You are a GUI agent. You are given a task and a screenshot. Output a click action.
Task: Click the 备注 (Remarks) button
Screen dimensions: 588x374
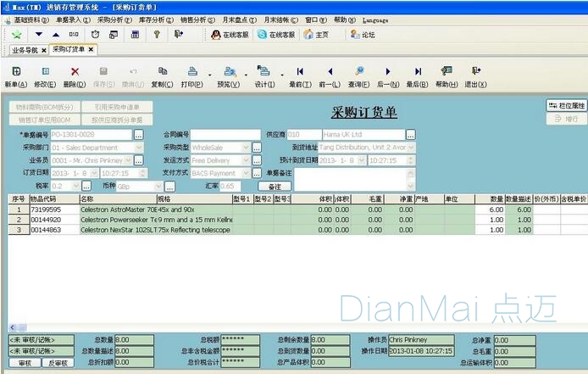[274, 186]
